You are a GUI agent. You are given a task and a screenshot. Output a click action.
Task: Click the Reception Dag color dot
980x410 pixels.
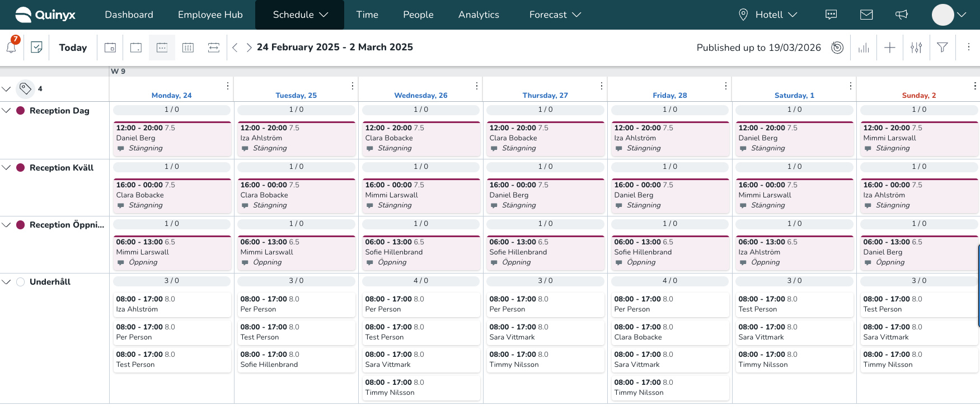coord(21,111)
